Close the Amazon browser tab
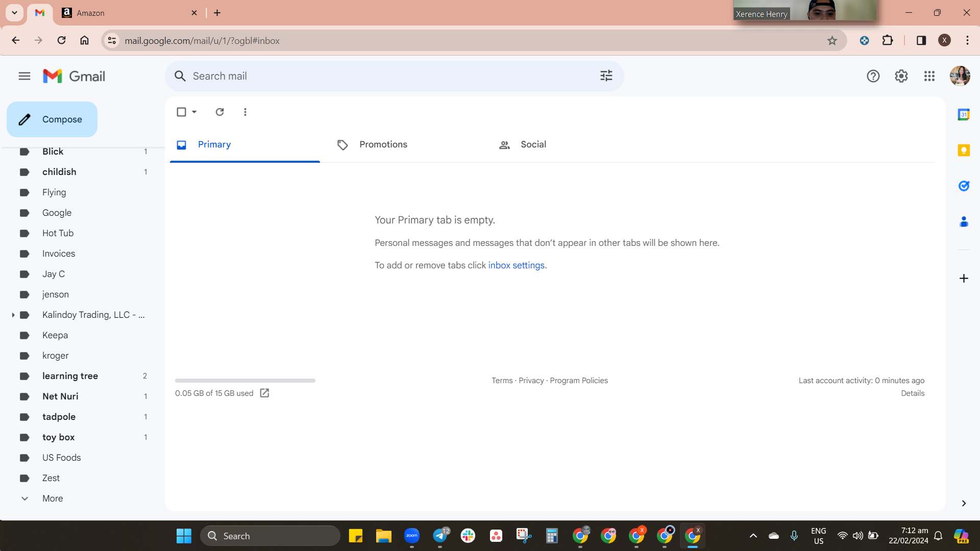 (194, 13)
